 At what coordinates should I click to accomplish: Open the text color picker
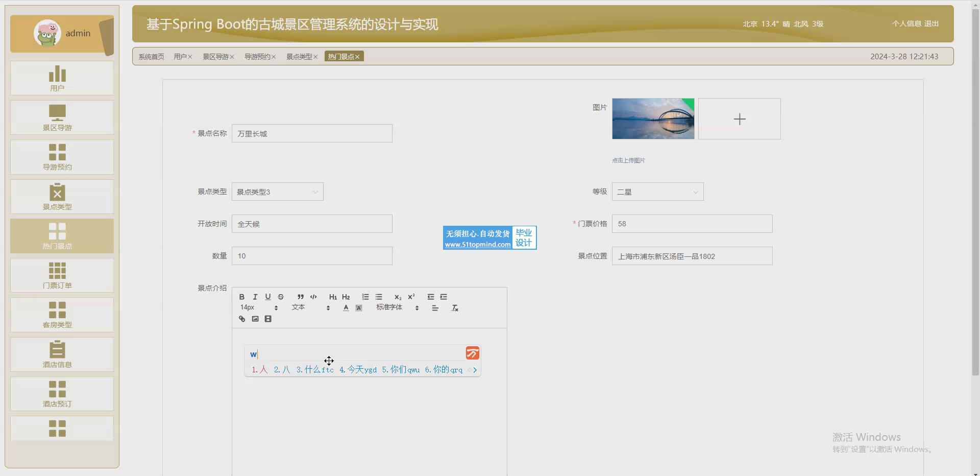[x=346, y=308]
